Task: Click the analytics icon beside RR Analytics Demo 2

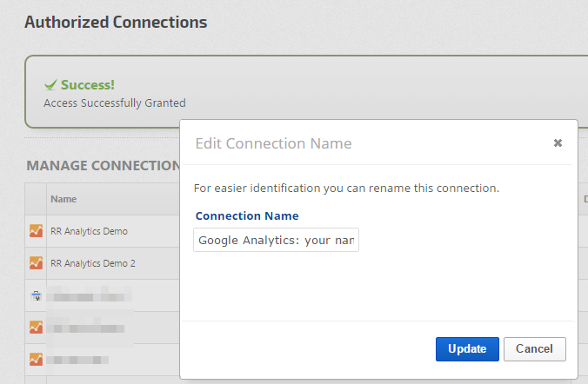Action: pyautogui.click(x=36, y=262)
